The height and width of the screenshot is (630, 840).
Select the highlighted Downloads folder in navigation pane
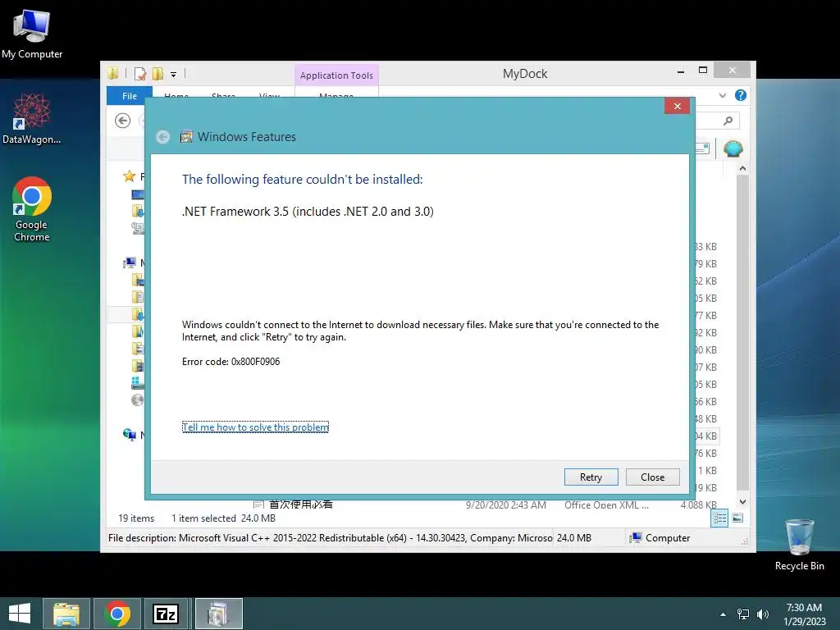[x=138, y=314]
